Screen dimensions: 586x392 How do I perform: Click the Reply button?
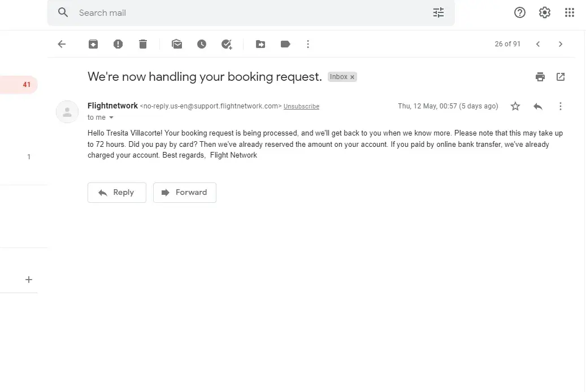click(117, 193)
